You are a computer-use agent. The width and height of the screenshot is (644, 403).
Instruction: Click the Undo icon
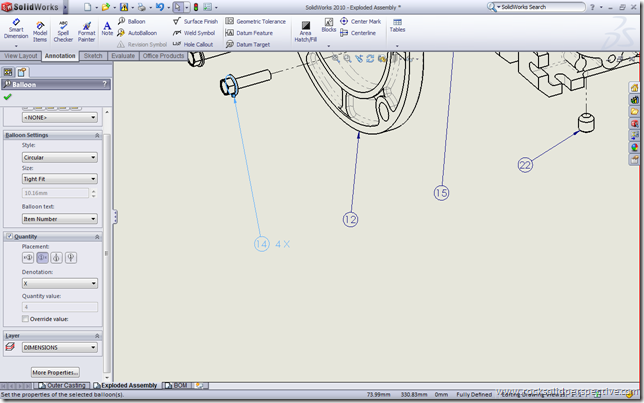pyautogui.click(x=160, y=7)
